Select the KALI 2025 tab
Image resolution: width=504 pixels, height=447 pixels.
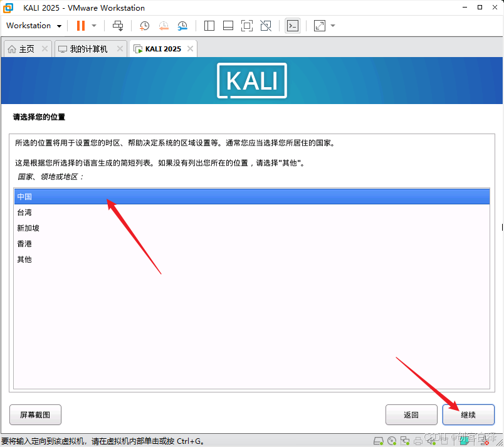pyautogui.click(x=163, y=49)
